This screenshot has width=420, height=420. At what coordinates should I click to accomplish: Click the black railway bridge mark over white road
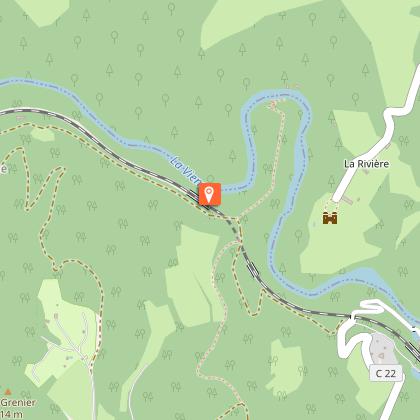351,316
